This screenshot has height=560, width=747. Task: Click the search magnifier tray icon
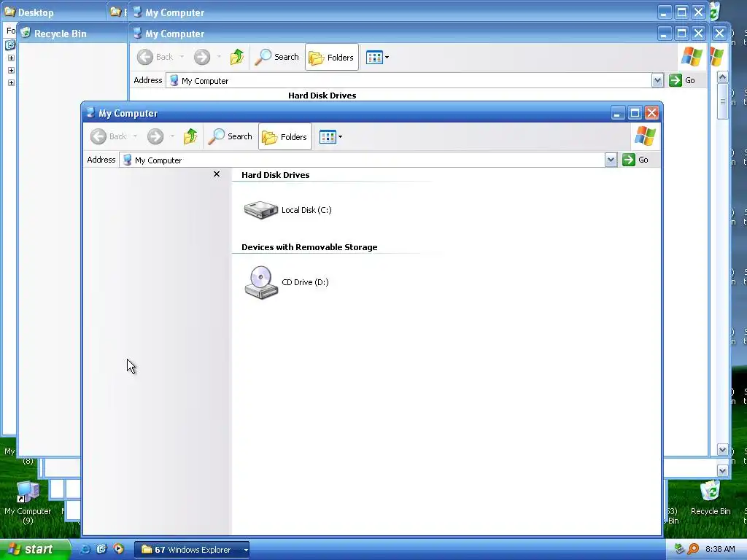coord(693,550)
